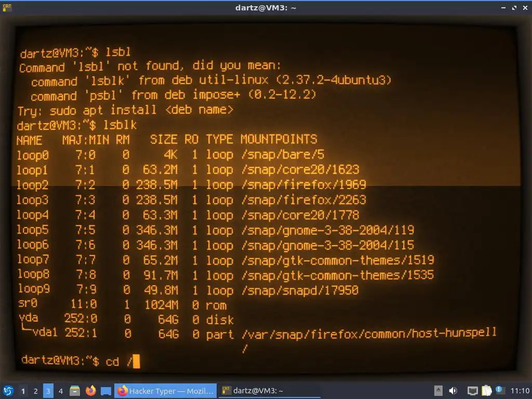Screen dimensions: 532x399
Task: Launch the file manager from the quick launch
Action: coord(75,391)
